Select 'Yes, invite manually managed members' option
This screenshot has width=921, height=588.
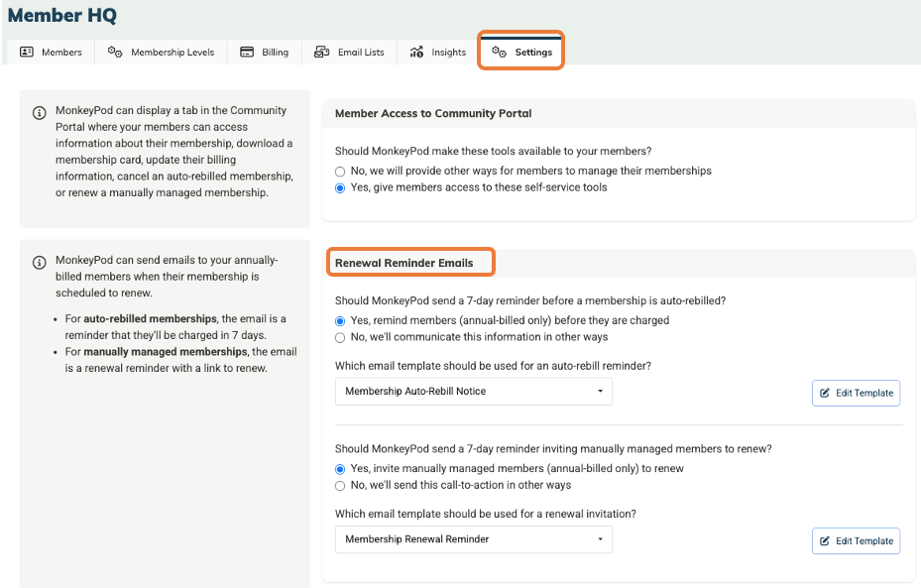click(x=339, y=469)
